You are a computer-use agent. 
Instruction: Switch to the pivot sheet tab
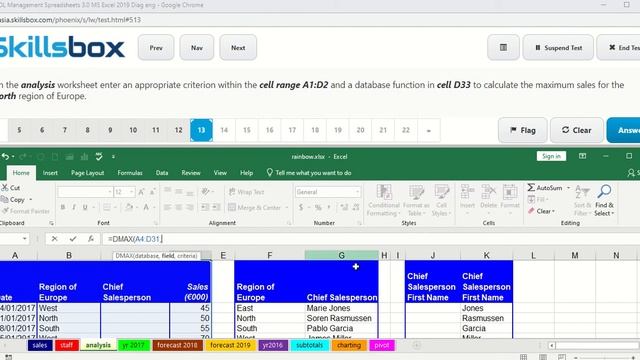[x=382, y=345]
